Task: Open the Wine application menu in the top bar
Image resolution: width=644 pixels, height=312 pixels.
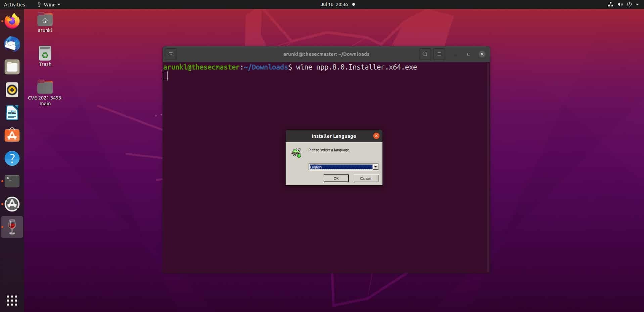Action: (49, 4)
